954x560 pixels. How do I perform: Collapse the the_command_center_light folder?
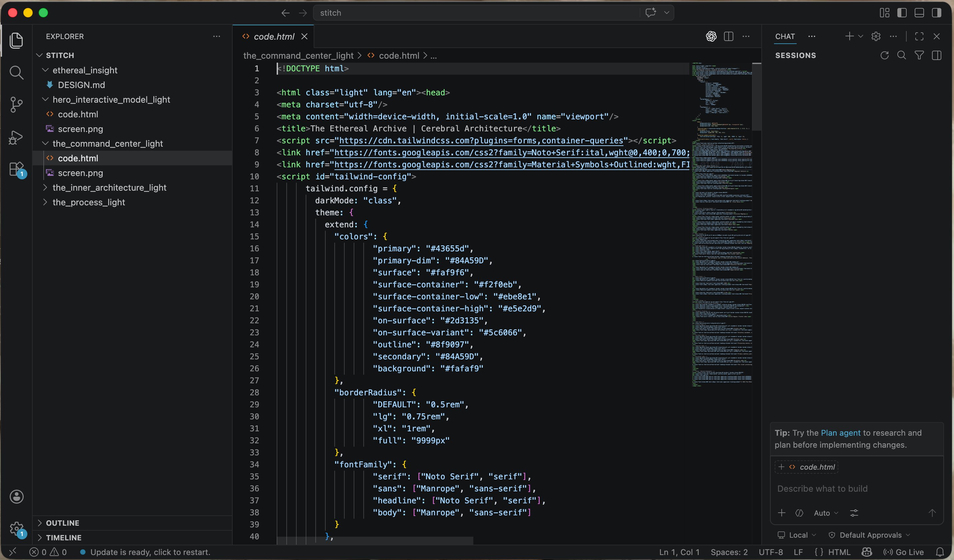[45, 144]
